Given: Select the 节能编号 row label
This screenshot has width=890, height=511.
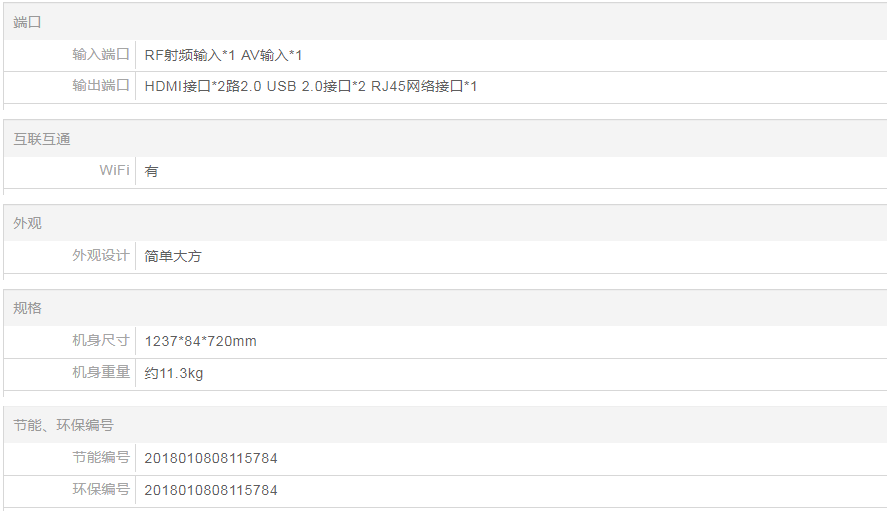Looking at the screenshot, I should click(101, 458).
